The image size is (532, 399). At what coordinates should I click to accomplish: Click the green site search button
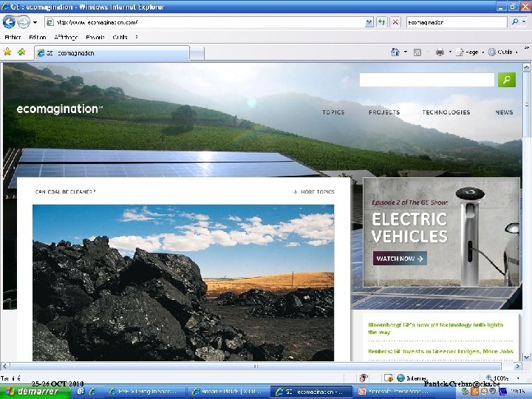click(x=507, y=80)
